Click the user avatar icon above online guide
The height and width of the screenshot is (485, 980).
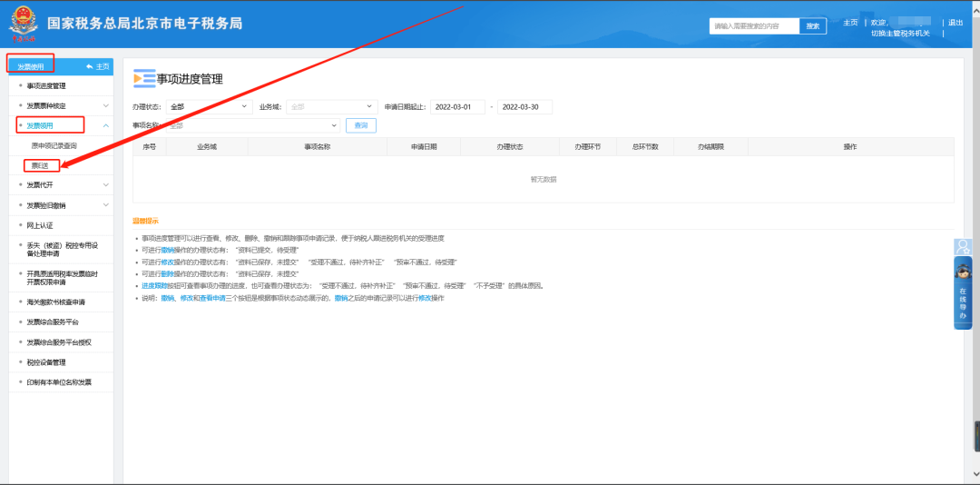coord(963,246)
